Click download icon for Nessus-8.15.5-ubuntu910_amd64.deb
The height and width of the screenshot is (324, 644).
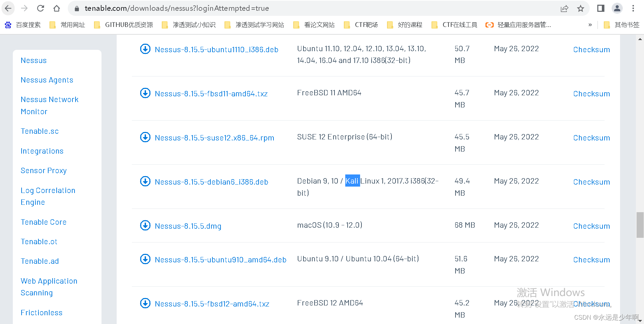(145, 259)
